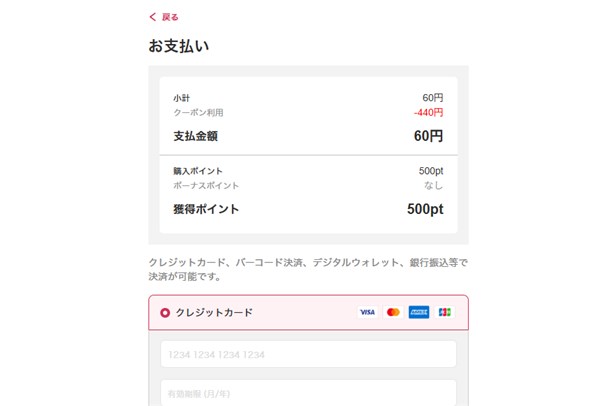Click the American Express logo
The height and width of the screenshot is (406, 612).
pyautogui.click(x=419, y=313)
